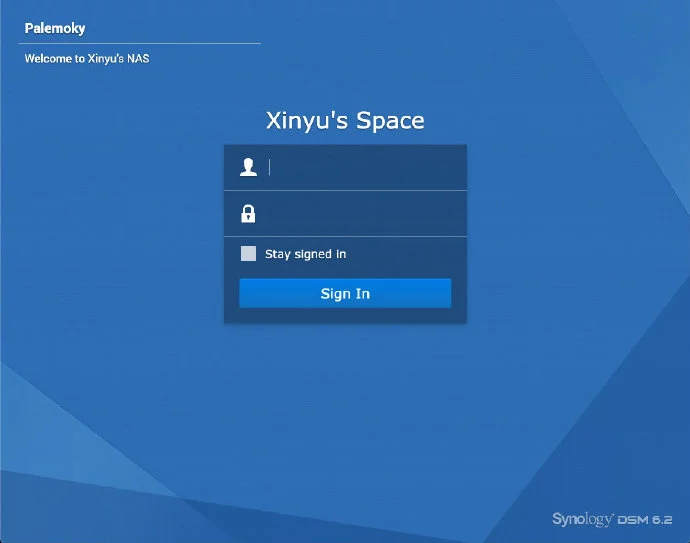Click the user silhouette icon
This screenshot has height=543, width=690.
pos(248,167)
